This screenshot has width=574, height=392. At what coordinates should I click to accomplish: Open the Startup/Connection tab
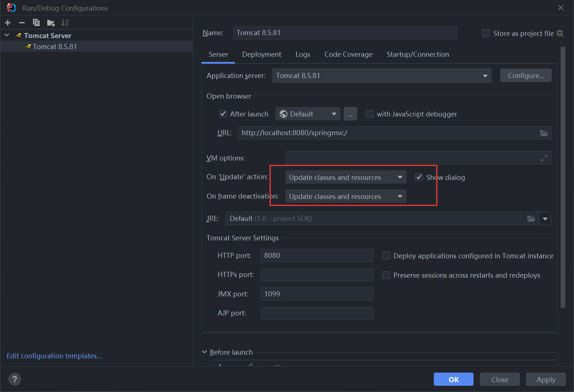418,55
